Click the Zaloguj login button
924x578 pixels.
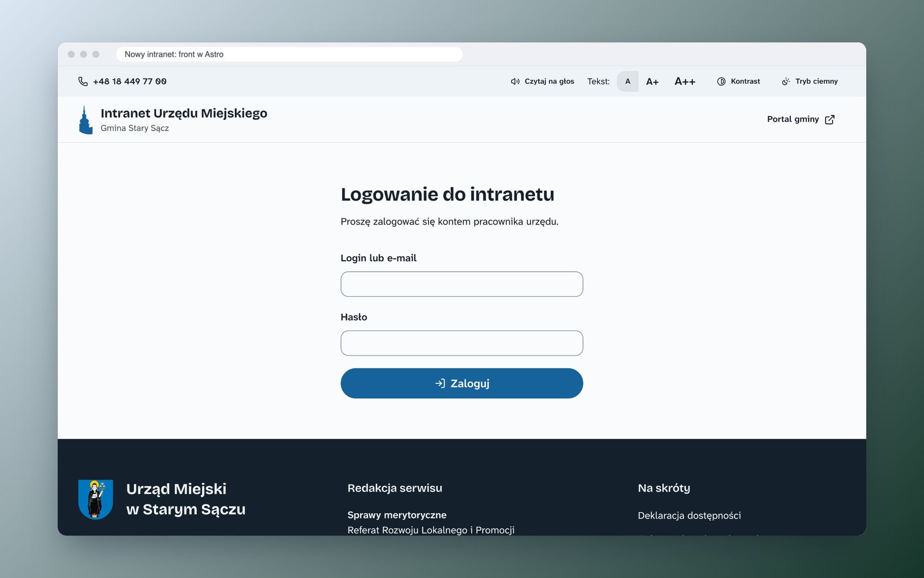click(462, 383)
